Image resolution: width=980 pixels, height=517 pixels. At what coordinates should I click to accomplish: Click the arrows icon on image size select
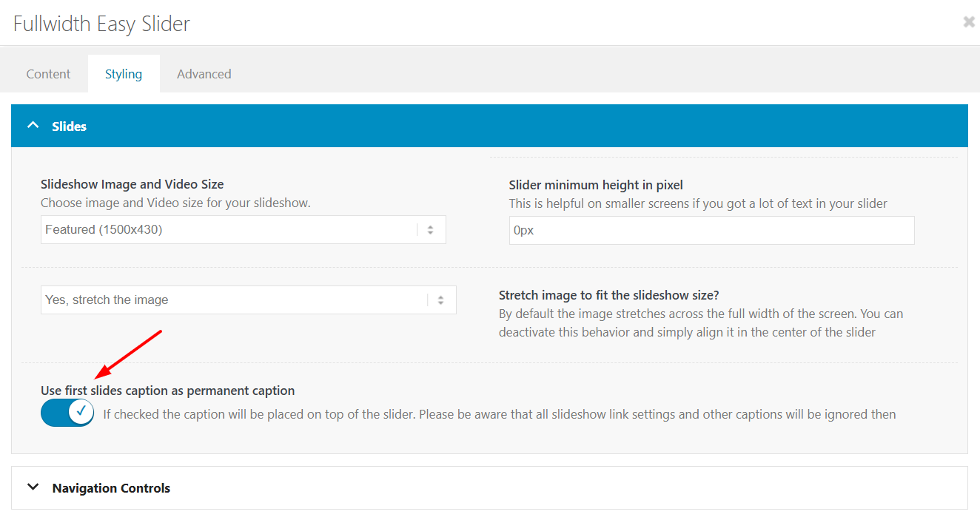[x=430, y=230]
